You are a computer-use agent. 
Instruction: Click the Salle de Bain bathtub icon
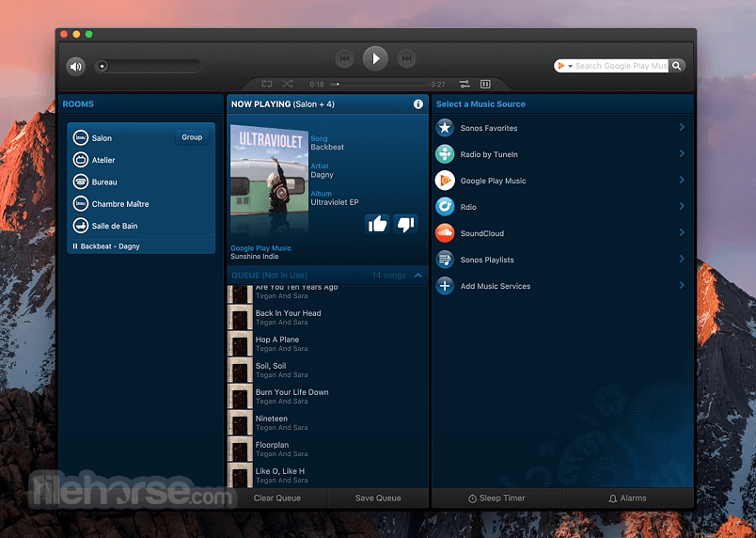[x=81, y=226]
